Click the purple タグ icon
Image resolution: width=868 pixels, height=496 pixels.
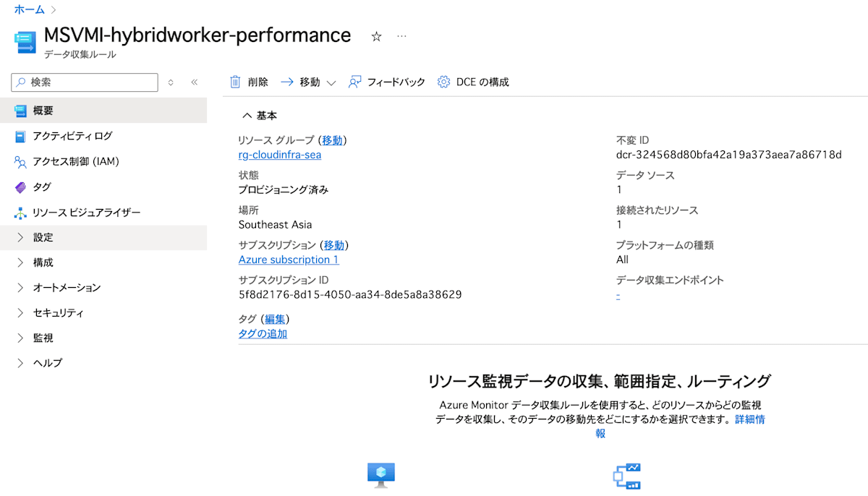point(20,187)
